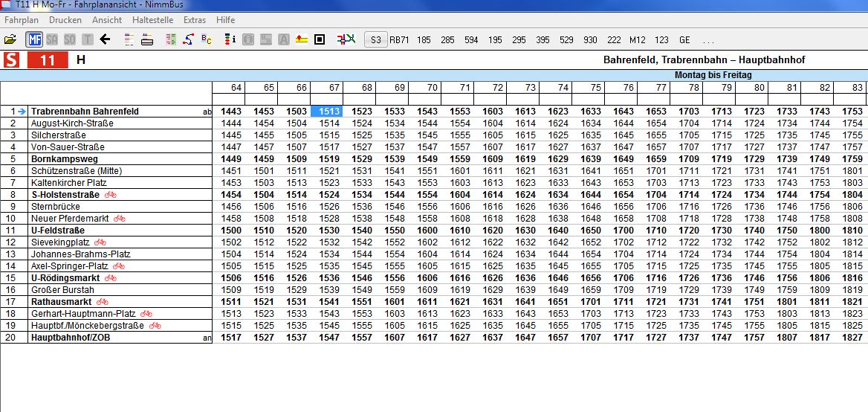
Task: Toggle the SO Sunday timetable button
Action: pos(70,39)
